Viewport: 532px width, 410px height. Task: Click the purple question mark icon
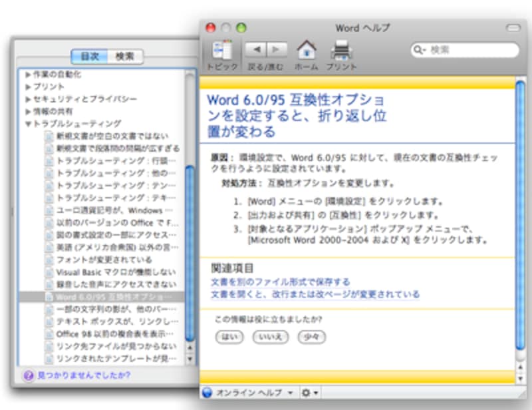coord(29,375)
